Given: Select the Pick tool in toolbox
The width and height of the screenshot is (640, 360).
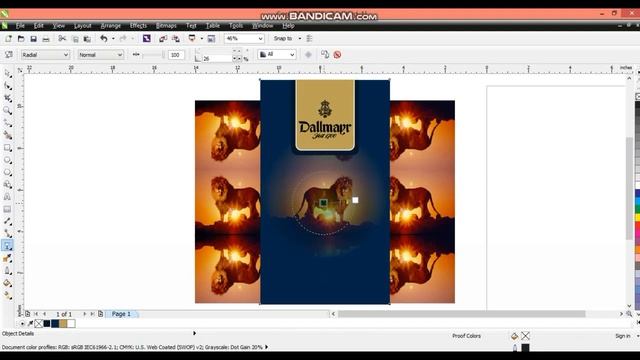Looking at the screenshot, I should click(x=7, y=73).
